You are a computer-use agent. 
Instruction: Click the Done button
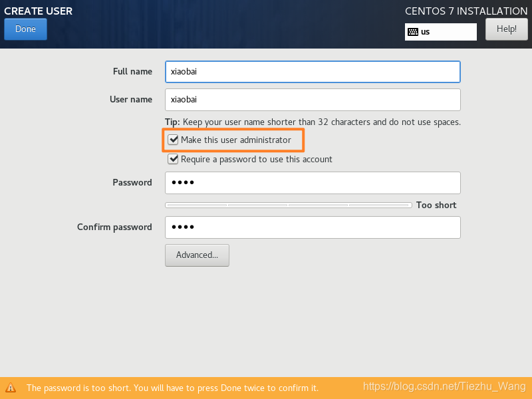(x=25, y=29)
